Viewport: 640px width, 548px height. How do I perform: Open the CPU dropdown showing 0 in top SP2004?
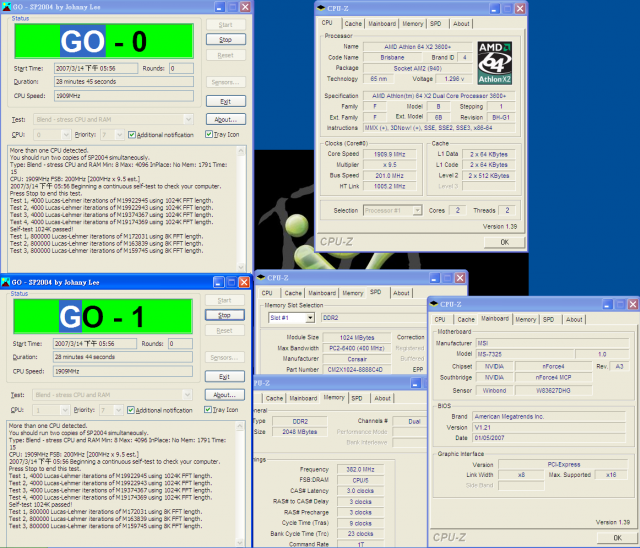[x=66, y=135]
